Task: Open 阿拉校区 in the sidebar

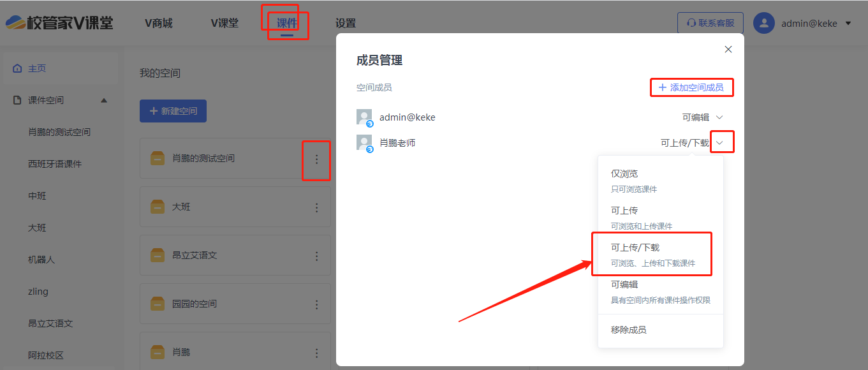Action: (46, 355)
